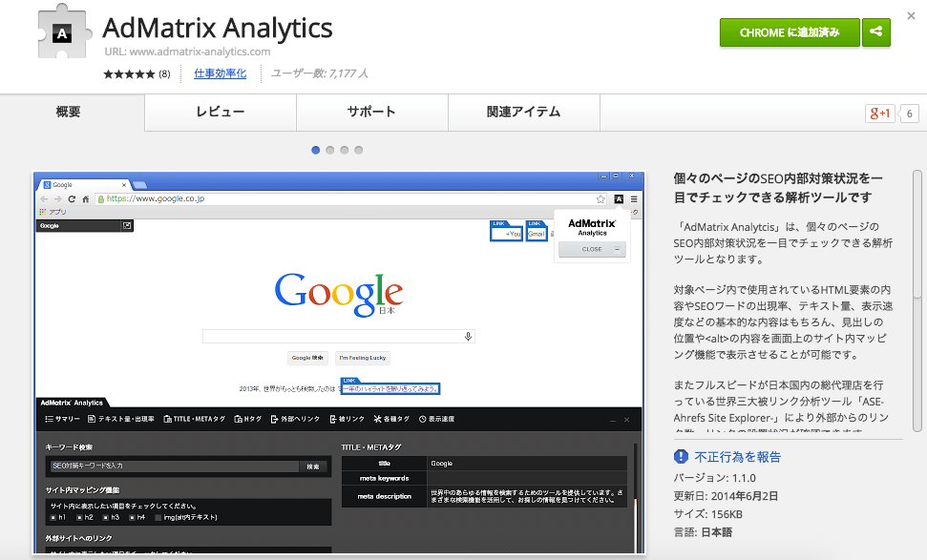The image size is (927, 560).
Task: Minimize the AdMatrix Analytics bottom panel
Action: pos(613,420)
